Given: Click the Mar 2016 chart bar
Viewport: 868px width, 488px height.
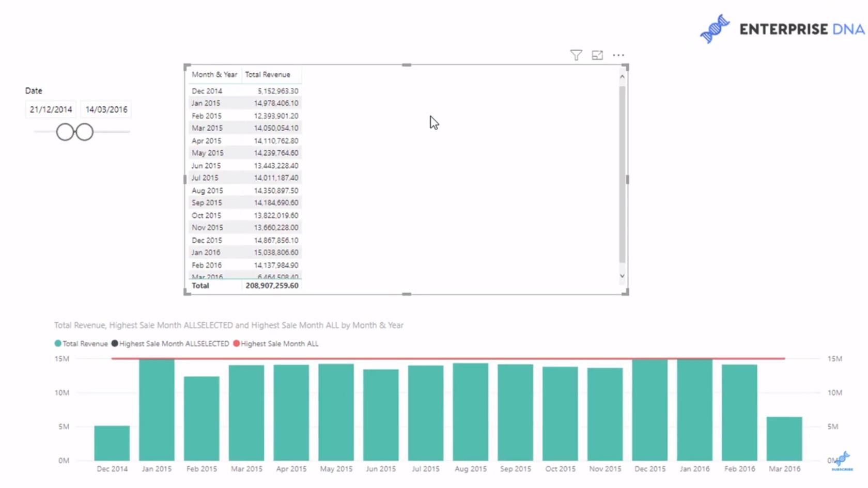Looking at the screenshot, I should [784, 438].
